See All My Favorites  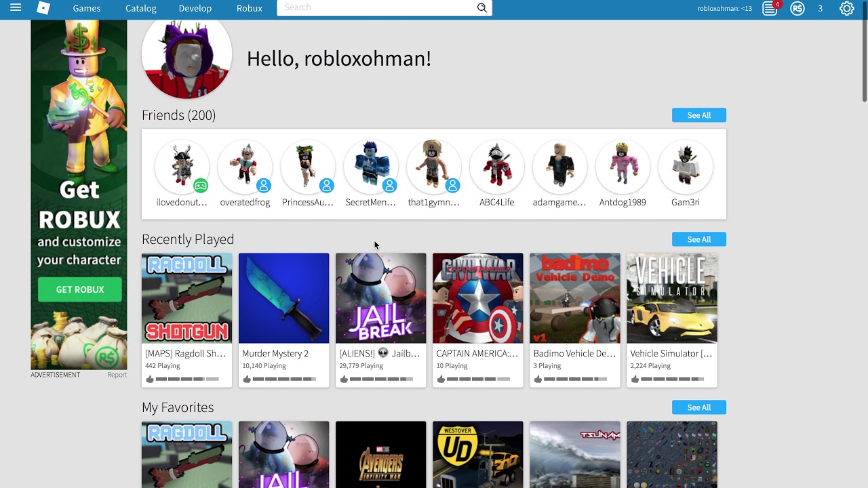[x=699, y=407]
